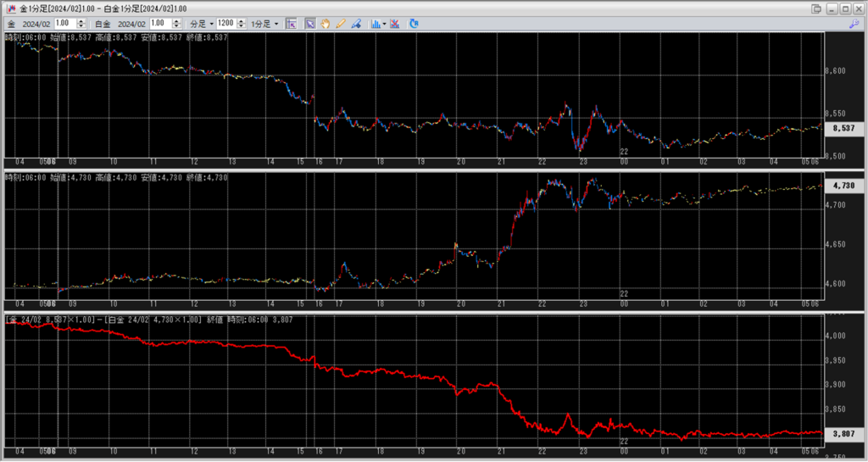
Task: Expand the 分足 chart type dropdown
Action: 200,24
